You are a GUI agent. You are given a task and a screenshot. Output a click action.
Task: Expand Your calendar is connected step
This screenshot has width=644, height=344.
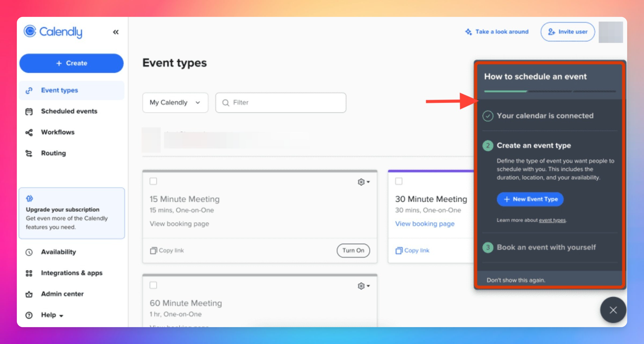click(x=545, y=116)
